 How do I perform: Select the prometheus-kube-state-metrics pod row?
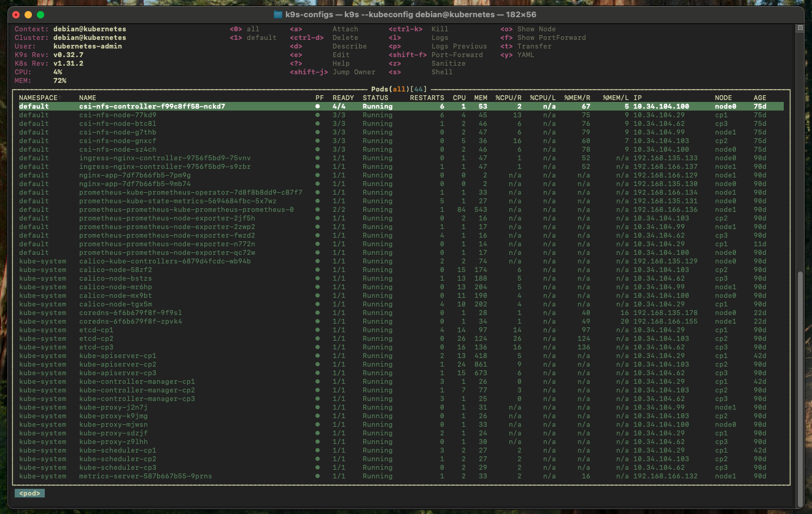coord(177,201)
